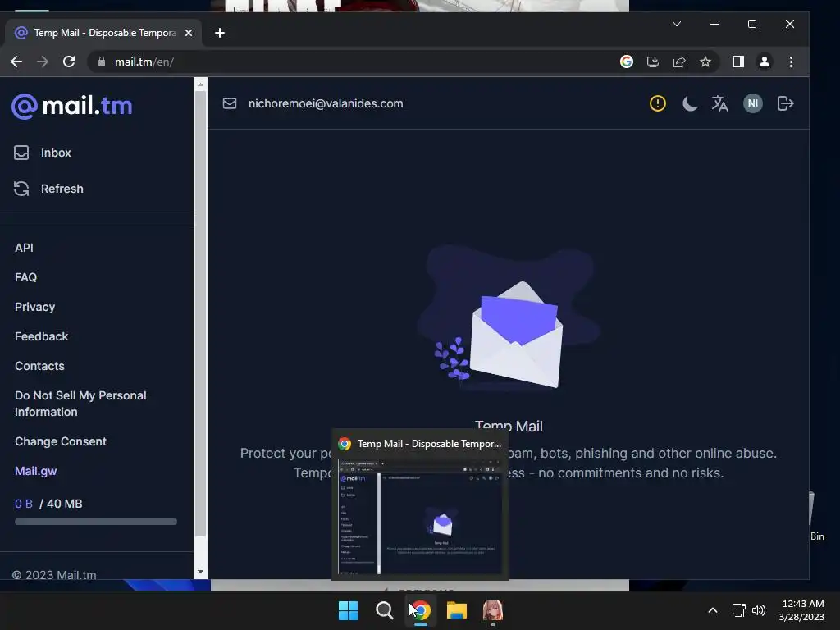Open the Mail.gw link

pyautogui.click(x=36, y=471)
